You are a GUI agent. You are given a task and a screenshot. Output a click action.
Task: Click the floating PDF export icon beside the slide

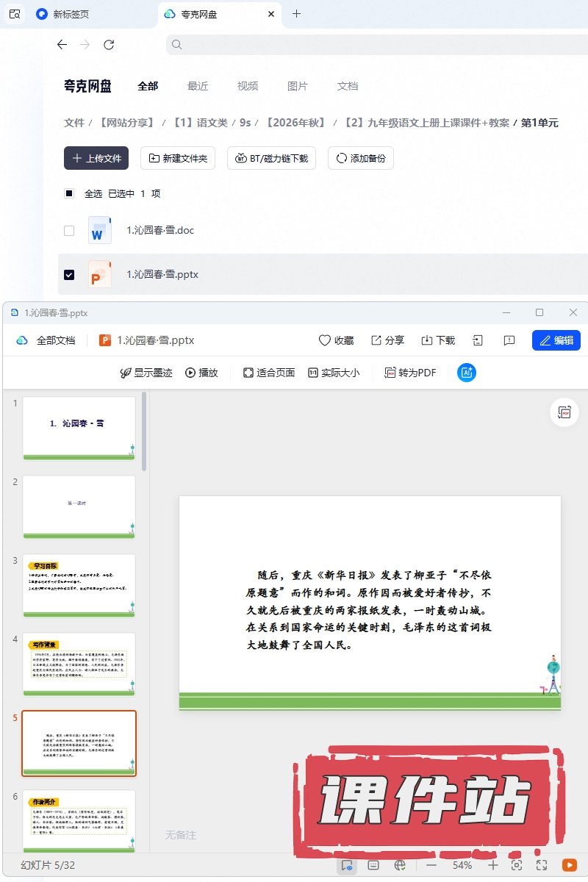(x=564, y=412)
